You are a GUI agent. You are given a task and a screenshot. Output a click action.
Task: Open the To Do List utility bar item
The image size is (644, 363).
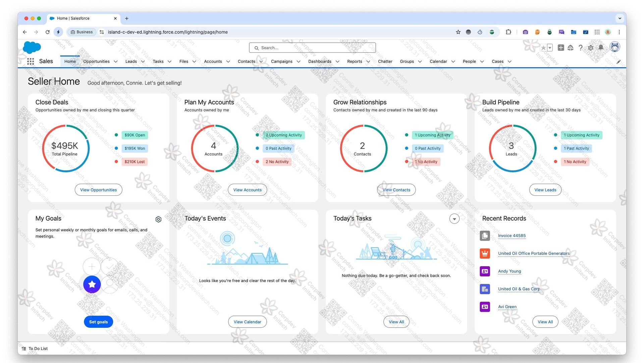(35, 349)
